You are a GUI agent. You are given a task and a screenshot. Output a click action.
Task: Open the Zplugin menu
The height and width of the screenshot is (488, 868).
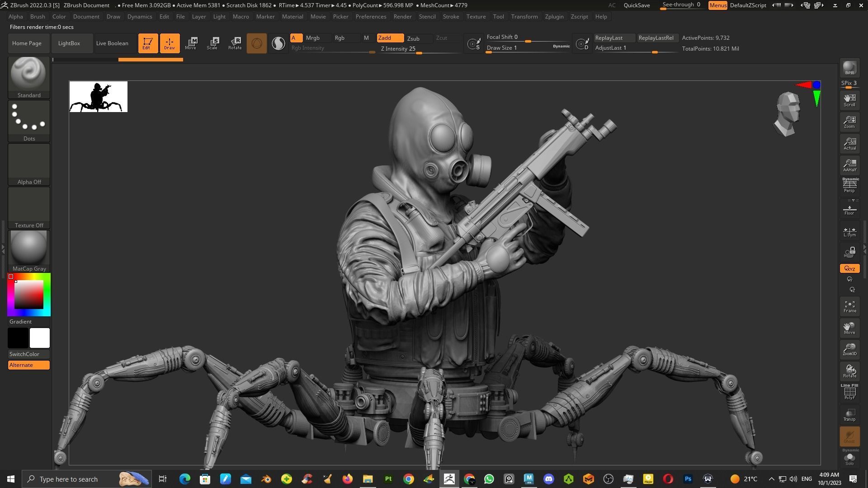[x=554, y=16]
